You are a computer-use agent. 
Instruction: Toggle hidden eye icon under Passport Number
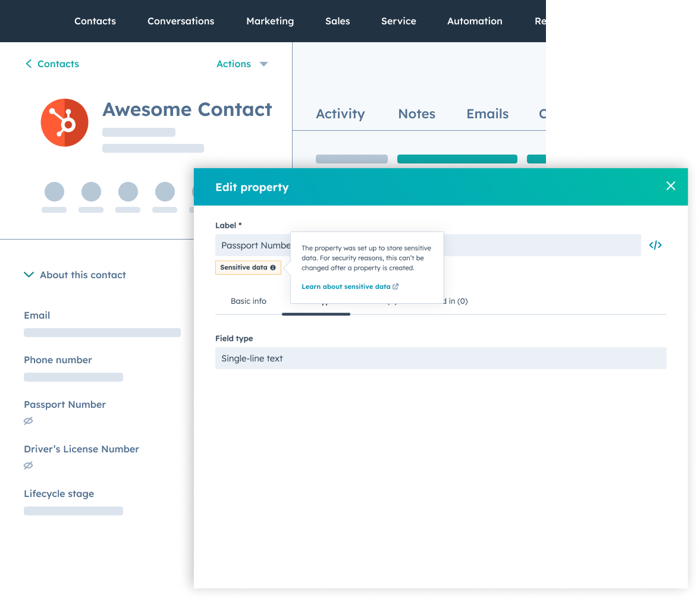pyautogui.click(x=28, y=421)
